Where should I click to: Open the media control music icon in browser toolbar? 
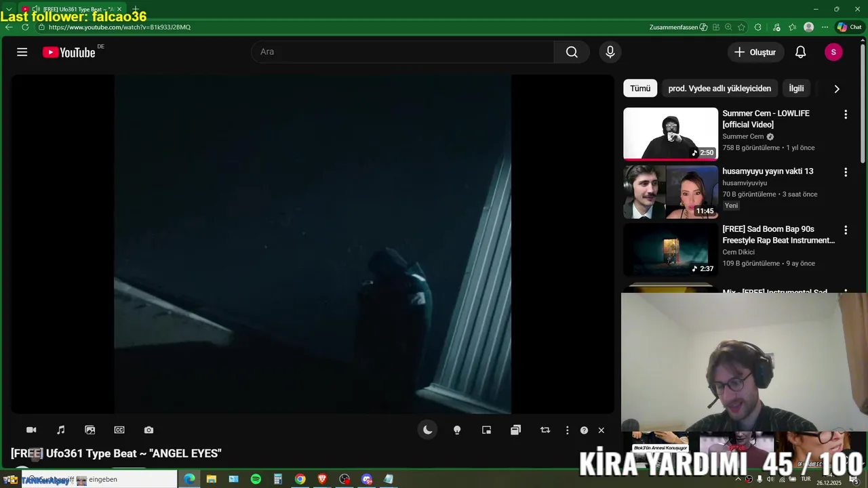tap(776, 27)
